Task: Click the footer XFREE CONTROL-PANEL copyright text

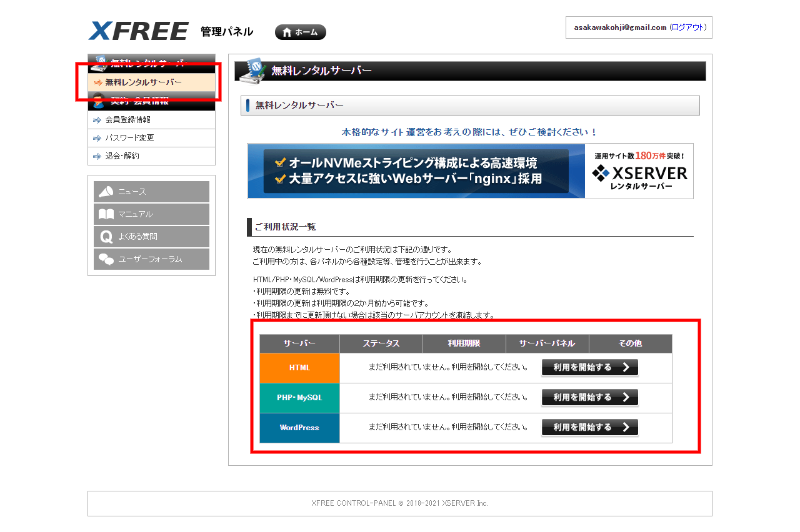Action: (400, 503)
